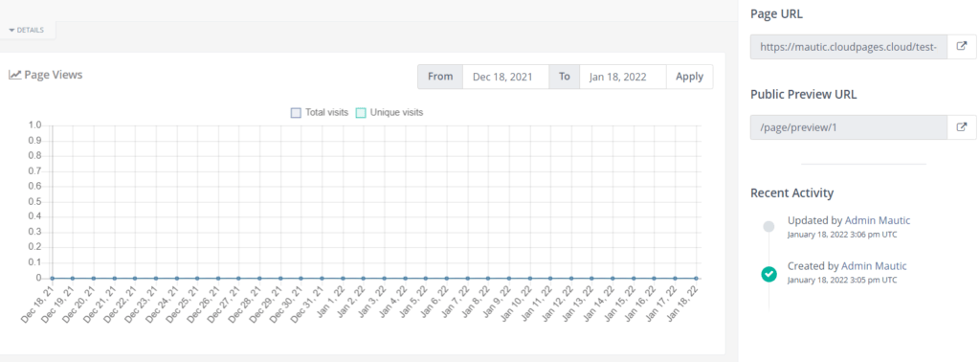Viewport: 980px width, 362px height.
Task: Click gray circle next to Updated entry
Action: coord(768,226)
